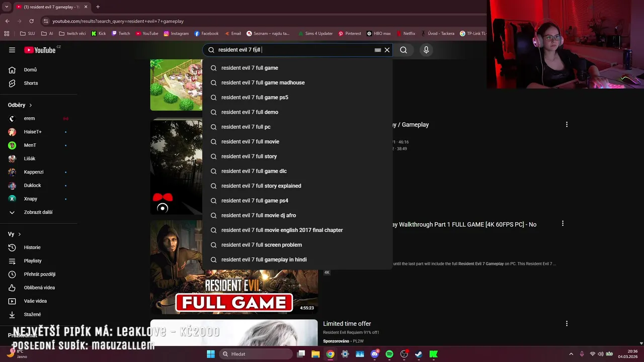644x362 pixels.
Task: Open the Instagram bookmark
Action: coord(176,34)
